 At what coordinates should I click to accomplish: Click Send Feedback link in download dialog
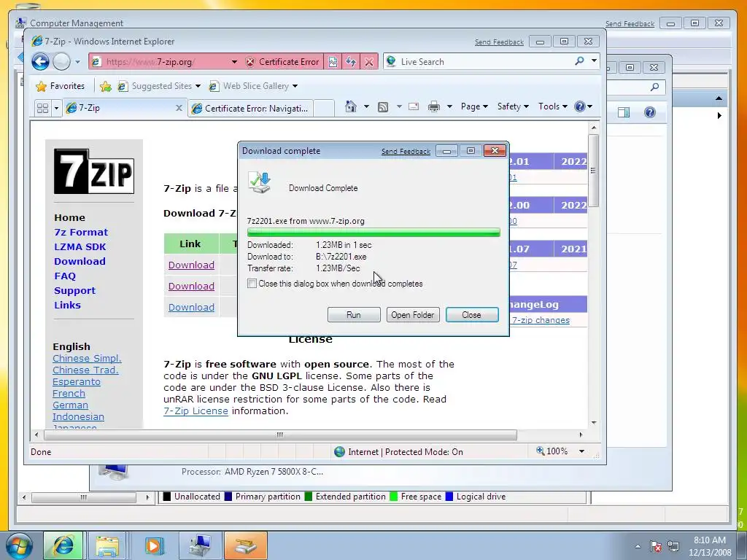[x=406, y=152]
